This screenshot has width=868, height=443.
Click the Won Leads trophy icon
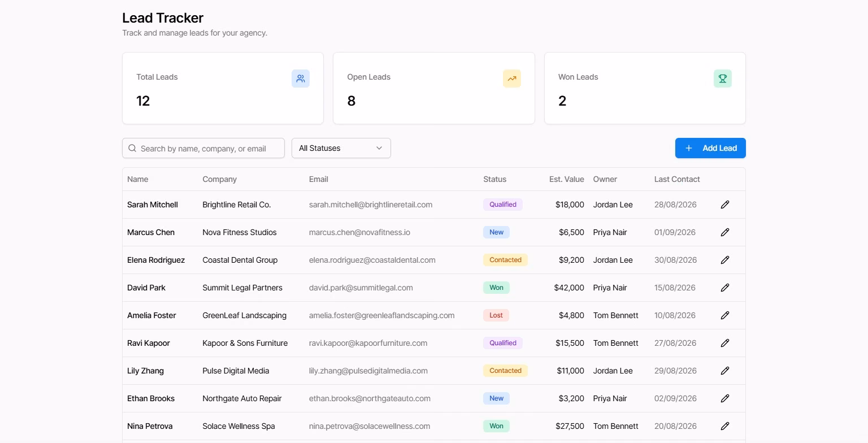pyautogui.click(x=723, y=79)
